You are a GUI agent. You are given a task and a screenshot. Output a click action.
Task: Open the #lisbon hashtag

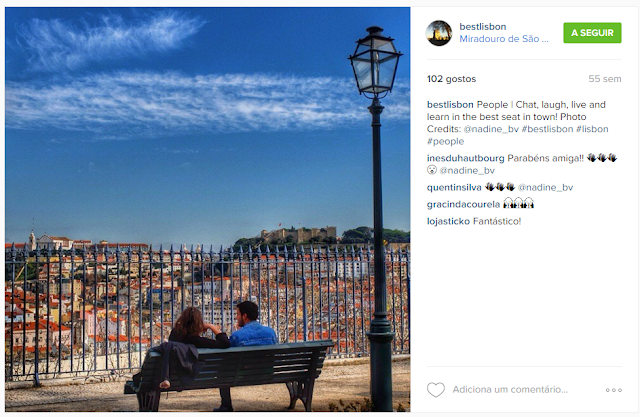point(592,129)
